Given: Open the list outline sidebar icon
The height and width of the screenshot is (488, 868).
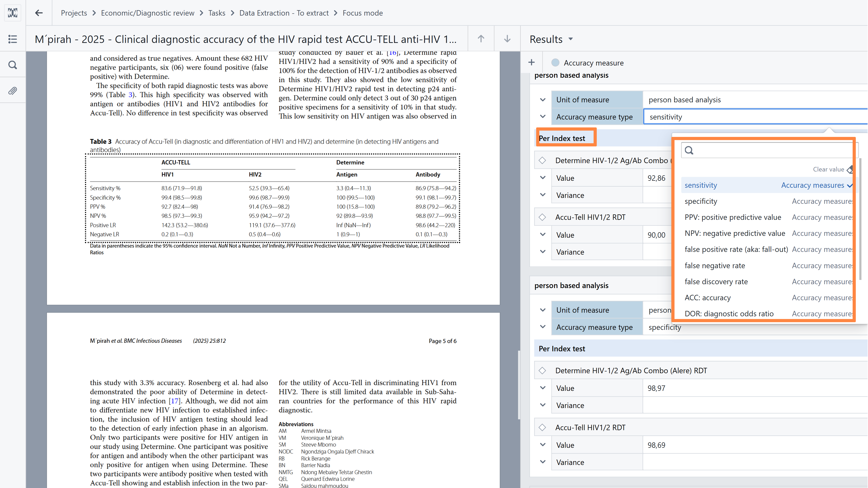Looking at the screenshot, I should [13, 39].
